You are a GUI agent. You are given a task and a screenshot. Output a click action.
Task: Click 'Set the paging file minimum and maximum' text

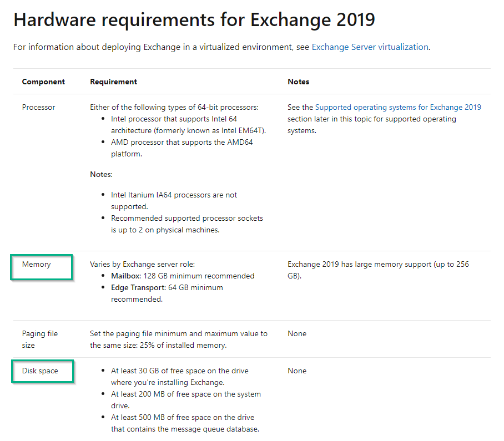(x=179, y=339)
